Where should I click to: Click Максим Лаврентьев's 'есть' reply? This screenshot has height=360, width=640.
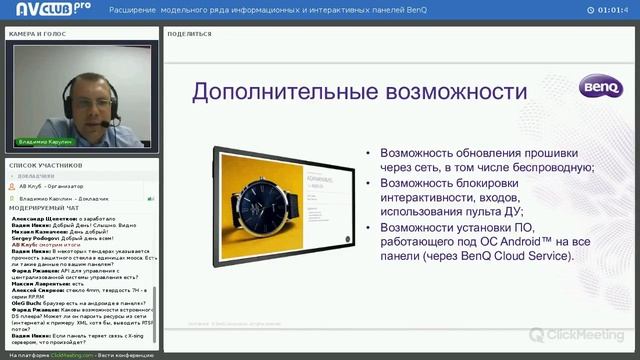[47, 284]
